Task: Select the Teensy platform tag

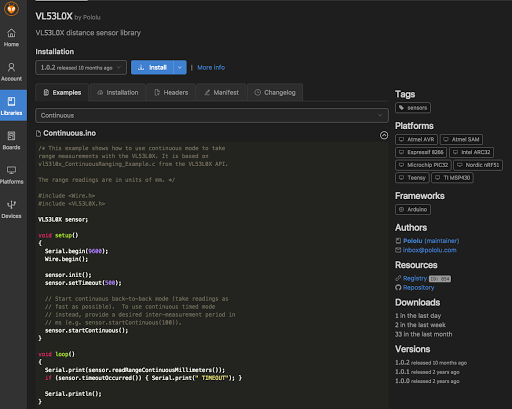Action: [412, 178]
